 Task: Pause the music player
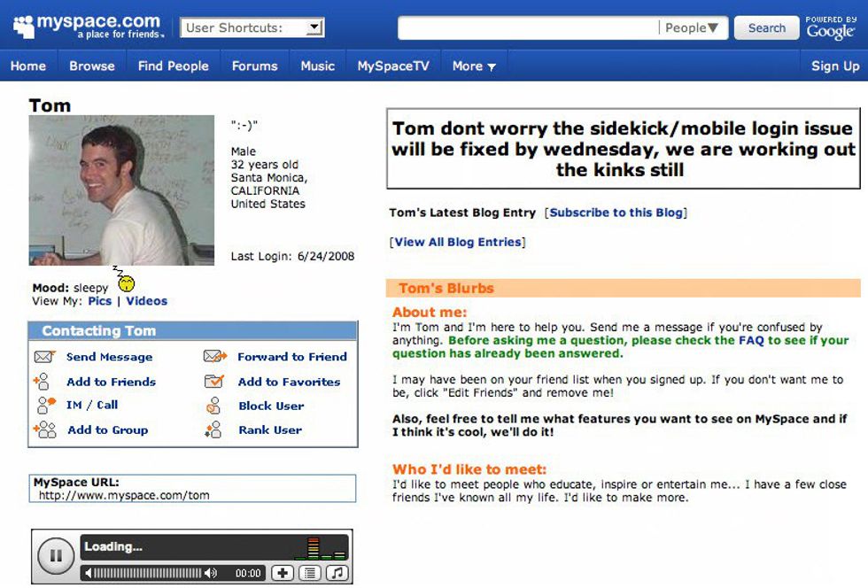pyautogui.click(x=56, y=556)
